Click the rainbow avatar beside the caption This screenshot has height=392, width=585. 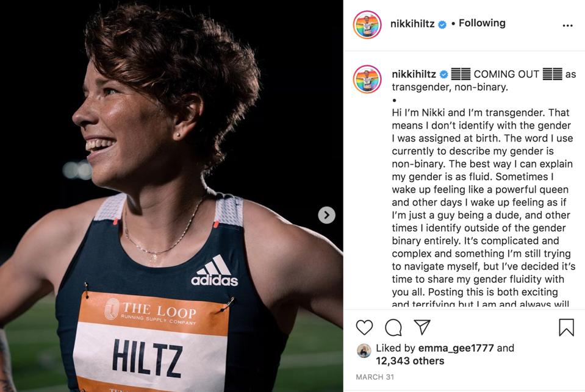(367, 79)
